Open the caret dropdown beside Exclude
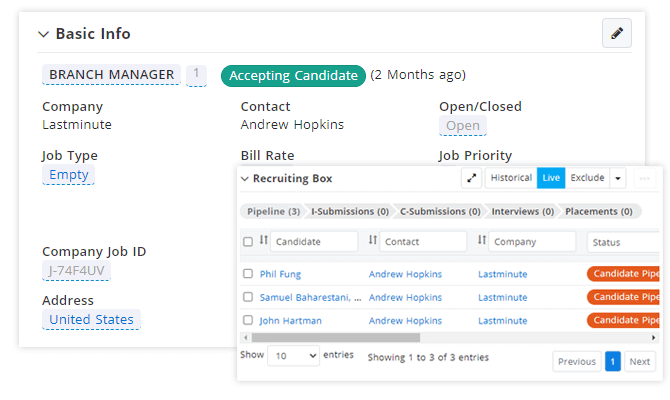 618,178
